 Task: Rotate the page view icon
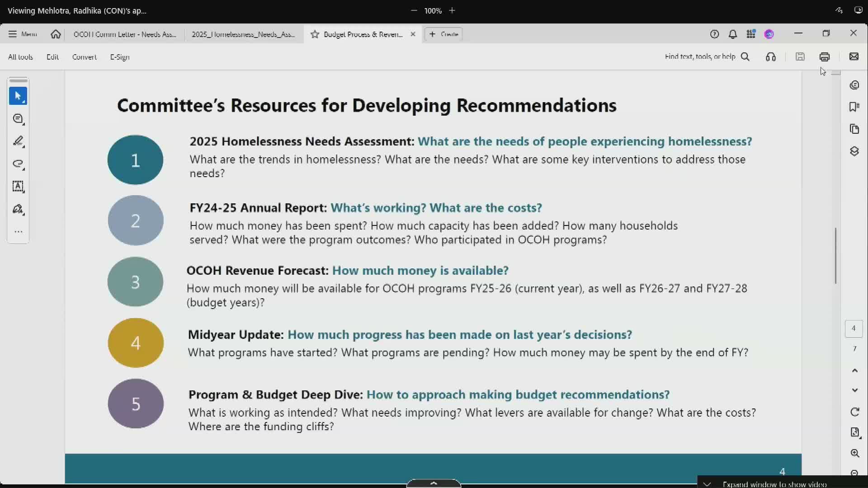tap(854, 412)
